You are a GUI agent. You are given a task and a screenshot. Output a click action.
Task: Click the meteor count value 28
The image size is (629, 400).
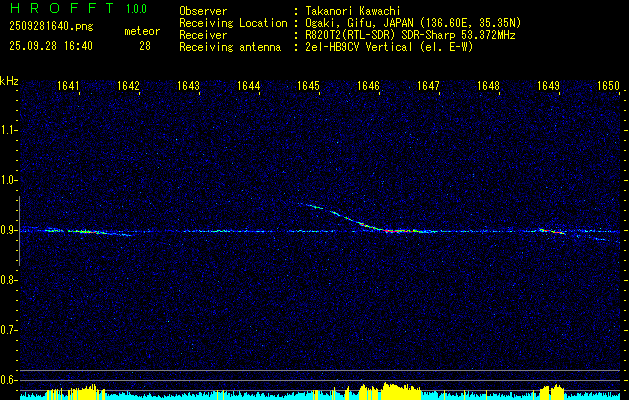click(145, 46)
